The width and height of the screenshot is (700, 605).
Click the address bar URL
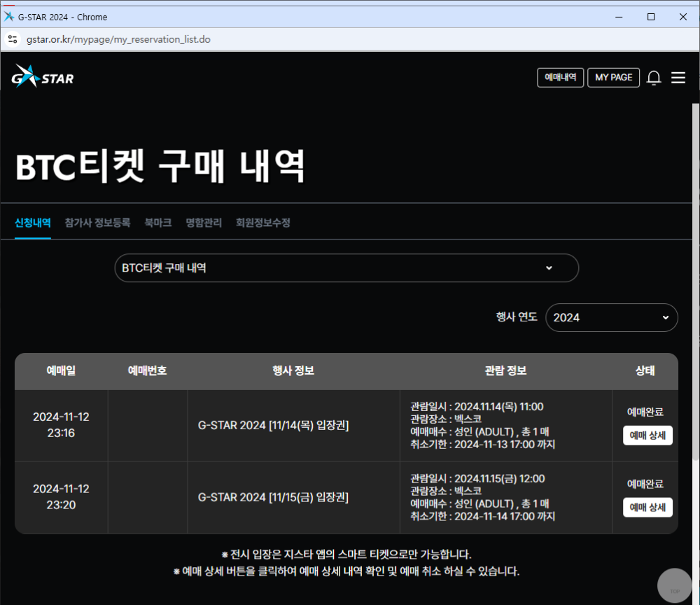pos(118,39)
